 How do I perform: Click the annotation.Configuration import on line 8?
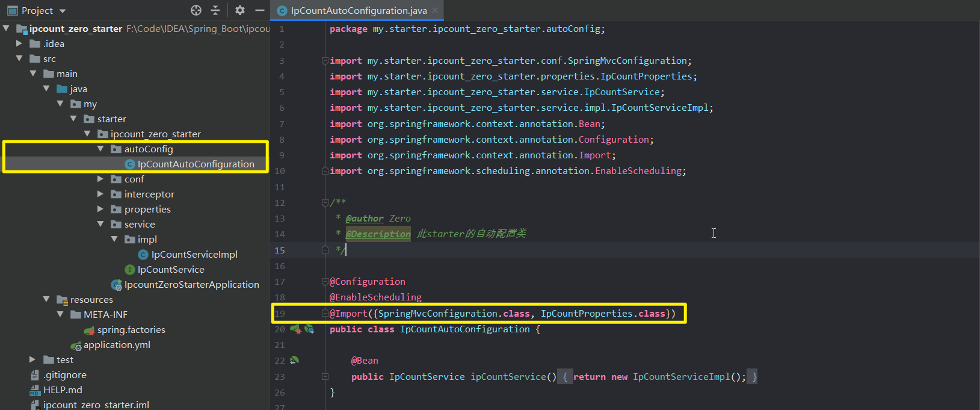click(492, 140)
